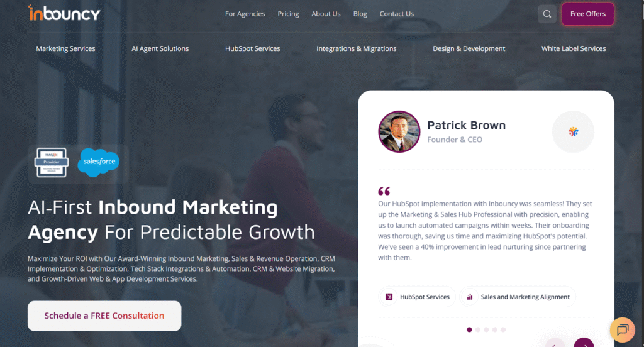Select the first carousel dot

469,329
